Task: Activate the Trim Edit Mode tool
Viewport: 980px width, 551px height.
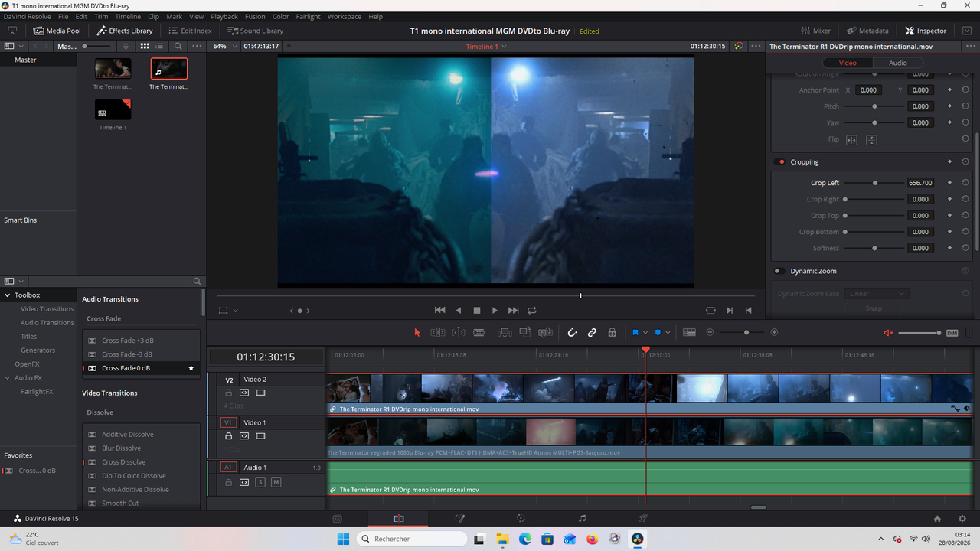Action: [x=438, y=332]
